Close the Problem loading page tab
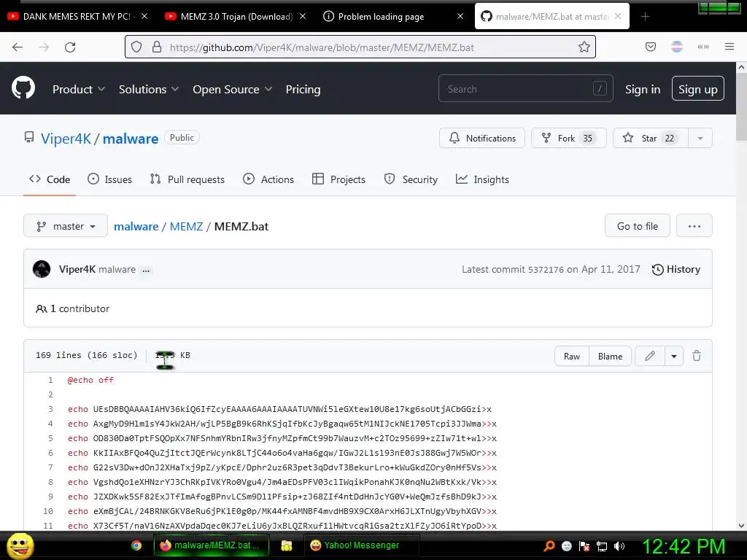 tap(460, 17)
